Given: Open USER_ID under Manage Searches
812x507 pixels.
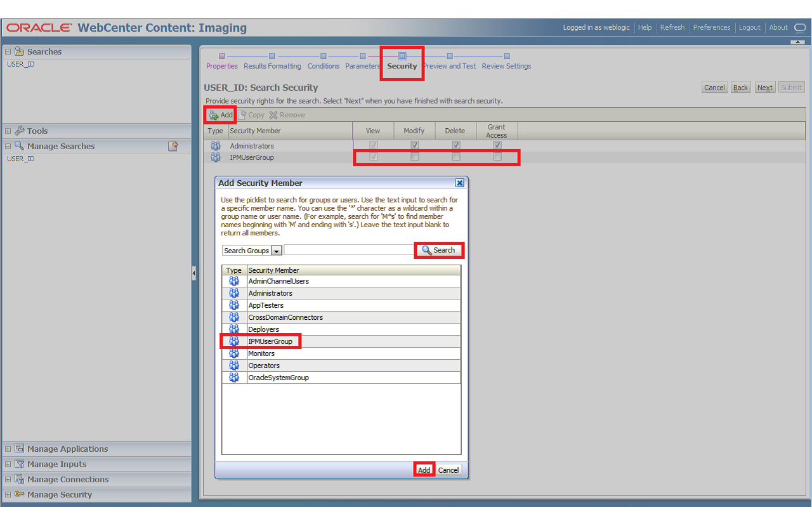Looking at the screenshot, I should 21,159.
